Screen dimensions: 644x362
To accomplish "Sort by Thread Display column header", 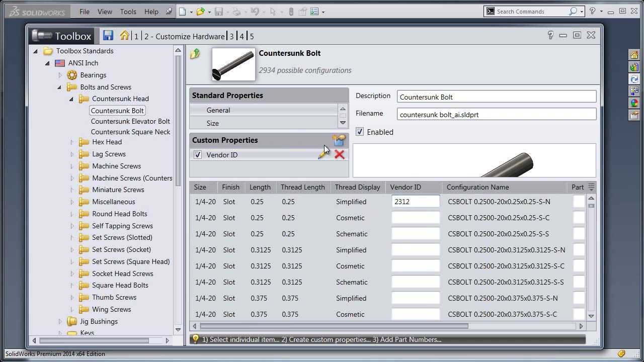I will point(357,187).
